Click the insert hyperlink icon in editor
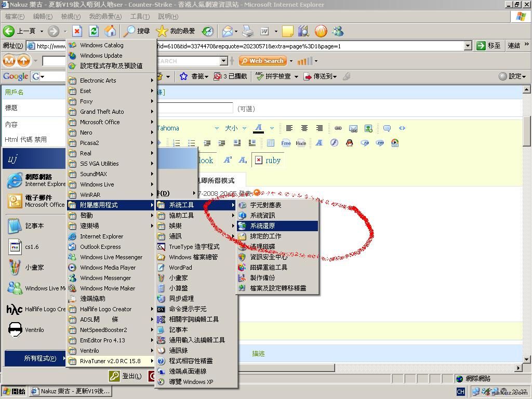532x399 pixels. (x=338, y=128)
